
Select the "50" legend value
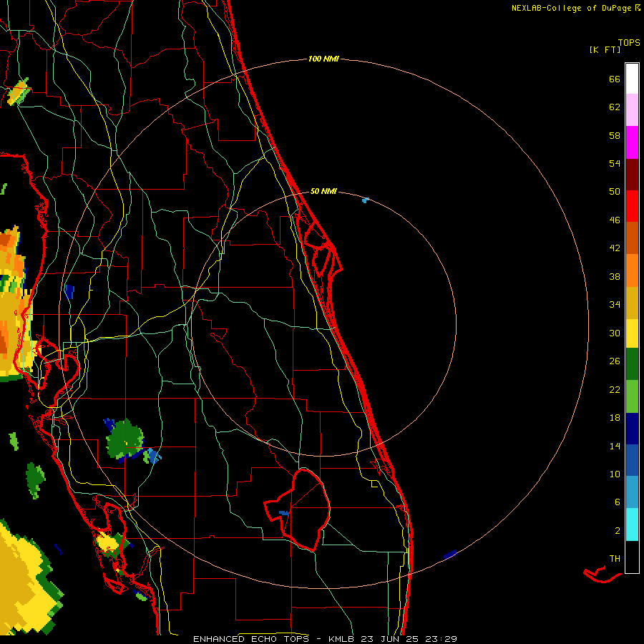[615, 191]
